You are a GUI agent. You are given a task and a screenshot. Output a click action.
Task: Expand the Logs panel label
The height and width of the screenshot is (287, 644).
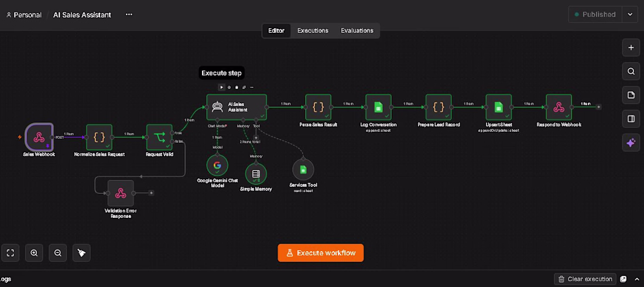6,279
